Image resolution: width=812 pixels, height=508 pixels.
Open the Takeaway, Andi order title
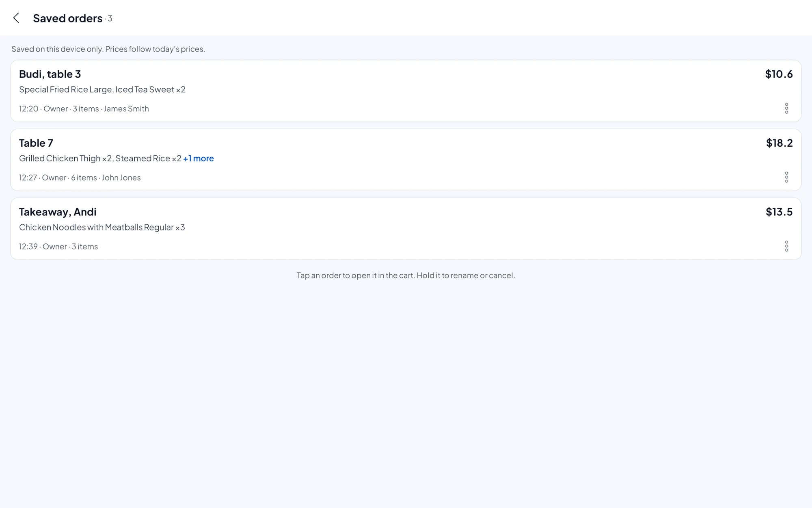[58, 212]
